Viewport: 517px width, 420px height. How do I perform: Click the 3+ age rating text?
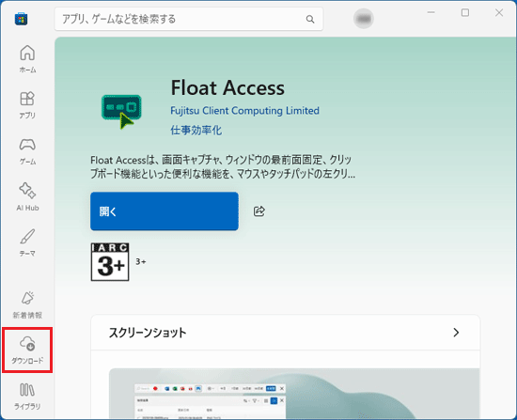pos(141,262)
